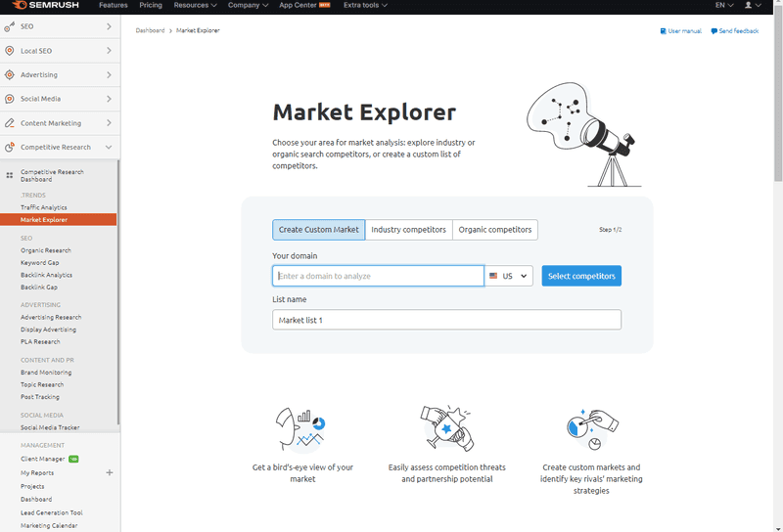This screenshot has height=532, width=783.
Task: Click the Send feedback speech bubble icon
Action: pos(714,31)
